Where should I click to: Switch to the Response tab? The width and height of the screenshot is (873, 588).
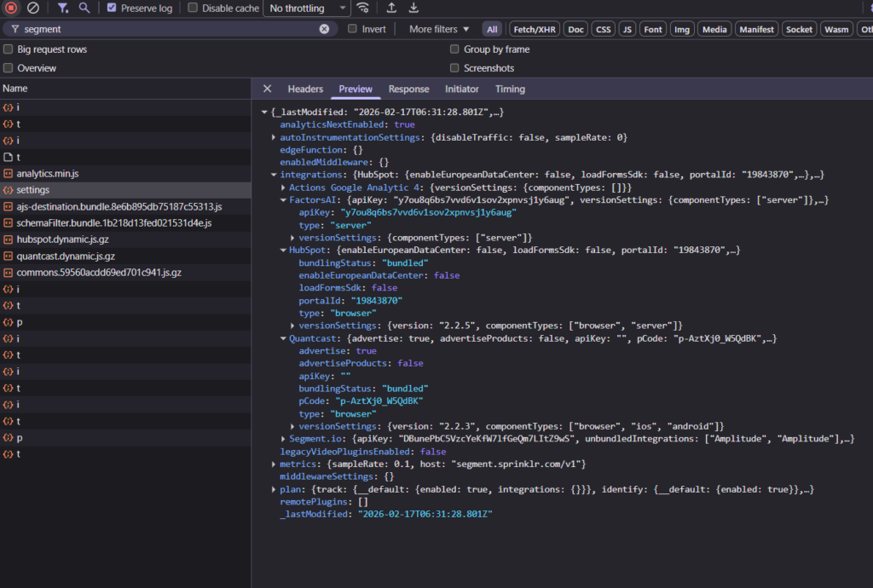pyautogui.click(x=408, y=89)
